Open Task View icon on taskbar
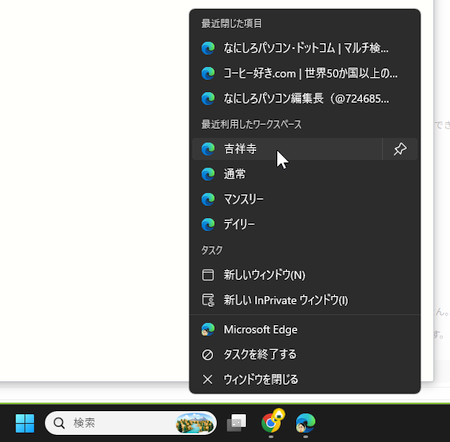This screenshot has height=442, width=450. click(x=236, y=423)
